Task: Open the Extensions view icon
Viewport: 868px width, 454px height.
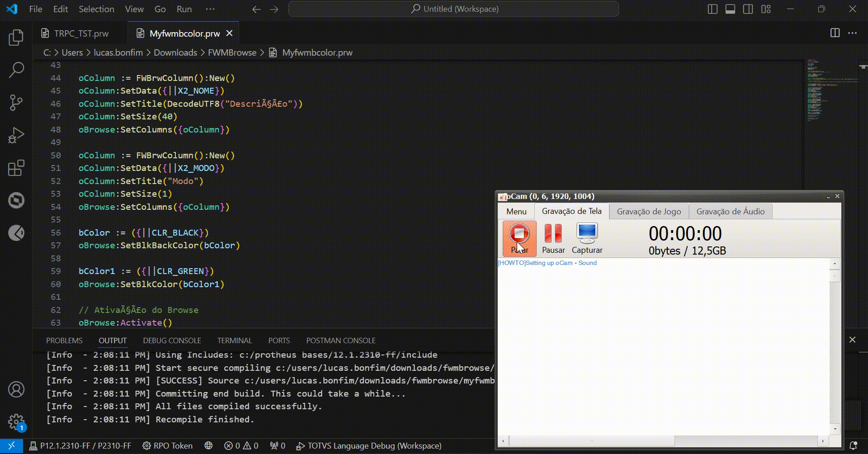Action: point(16,168)
